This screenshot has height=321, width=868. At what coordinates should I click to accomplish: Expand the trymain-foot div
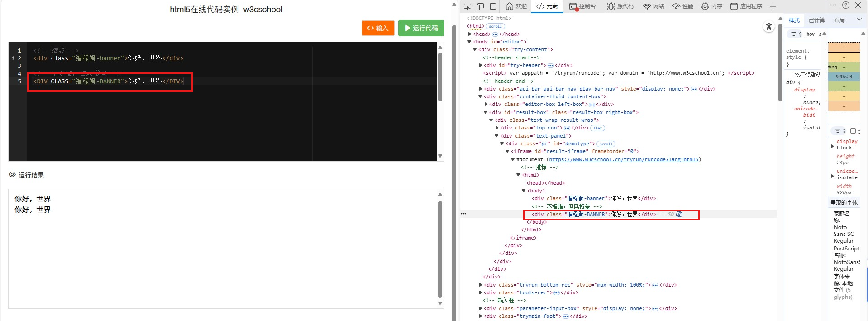tap(480, 316)
